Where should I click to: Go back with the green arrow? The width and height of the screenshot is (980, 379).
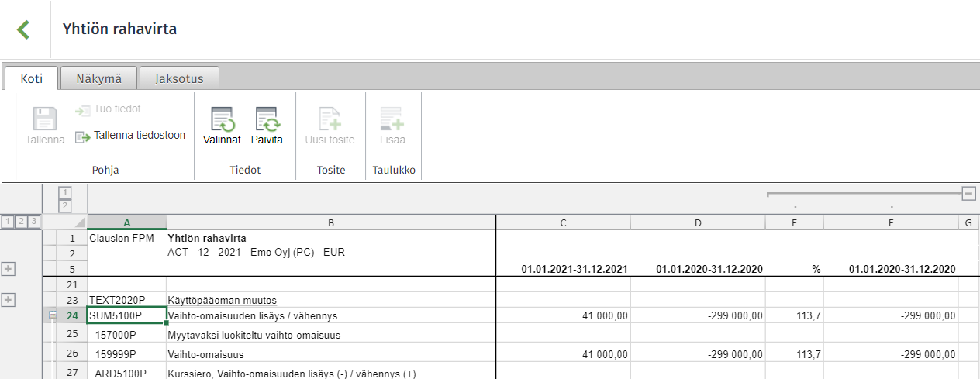(23, 29)
